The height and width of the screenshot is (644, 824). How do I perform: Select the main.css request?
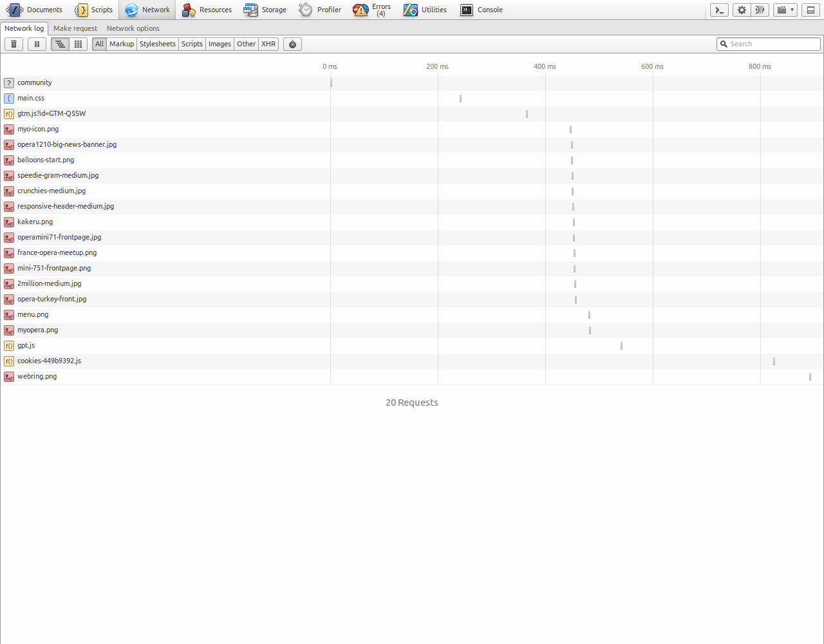(412, 98)
